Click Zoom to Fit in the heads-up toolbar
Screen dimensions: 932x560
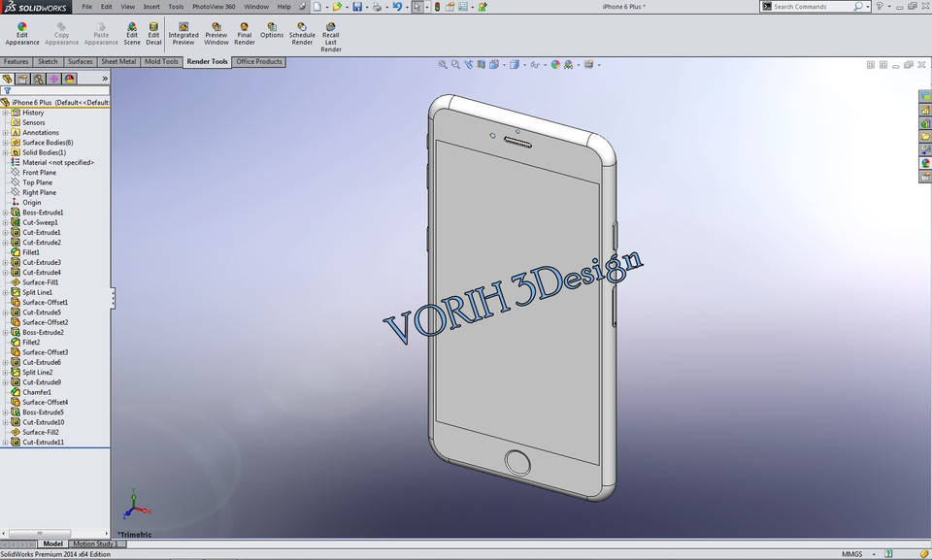coord(443,64)
